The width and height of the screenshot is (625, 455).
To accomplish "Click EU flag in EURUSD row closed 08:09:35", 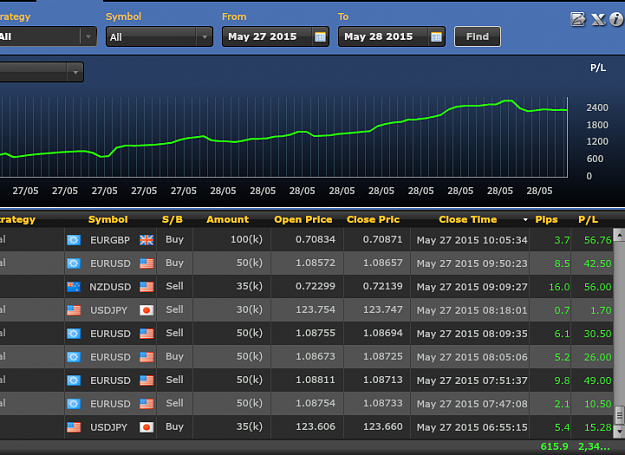I will tap(74, 333).
